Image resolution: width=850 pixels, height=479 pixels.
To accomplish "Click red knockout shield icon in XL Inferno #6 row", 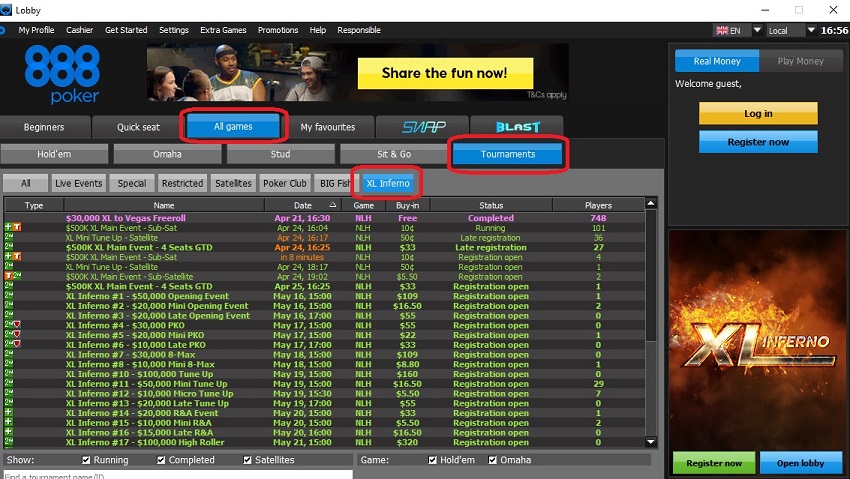I will click(x=17, y=345).
